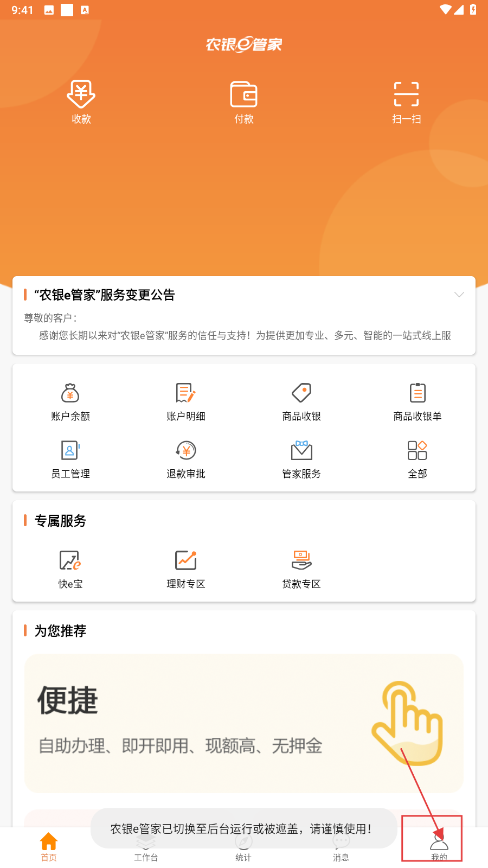Tap the status bar picture notification icon
Image resolution: width=488 pixels, height=868 pixels.
tap(49, 10)
